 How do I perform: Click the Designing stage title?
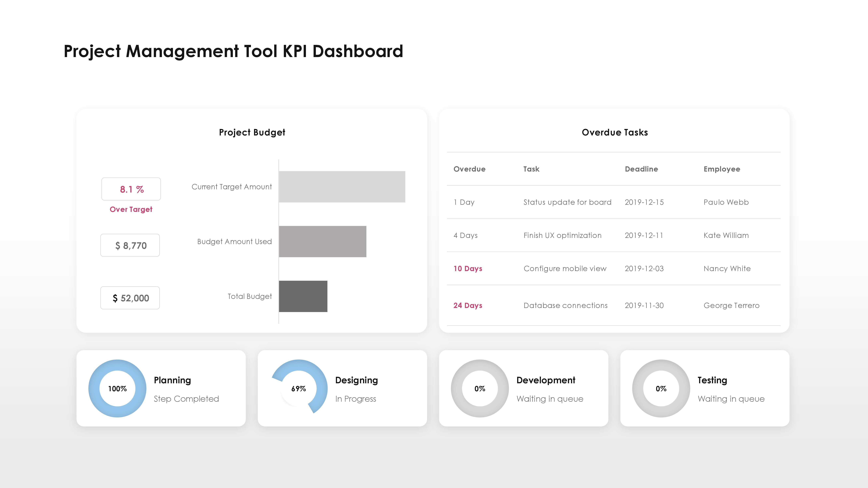356,380
